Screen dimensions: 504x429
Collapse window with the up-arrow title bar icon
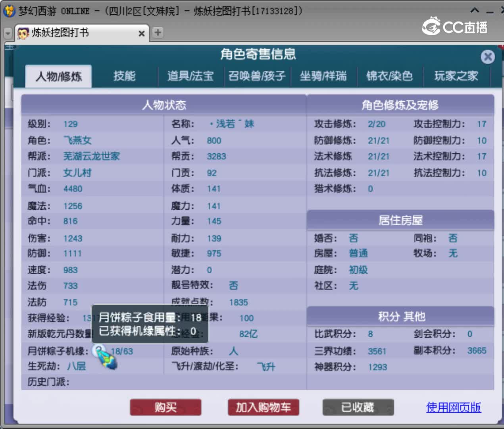coord(475,10)
